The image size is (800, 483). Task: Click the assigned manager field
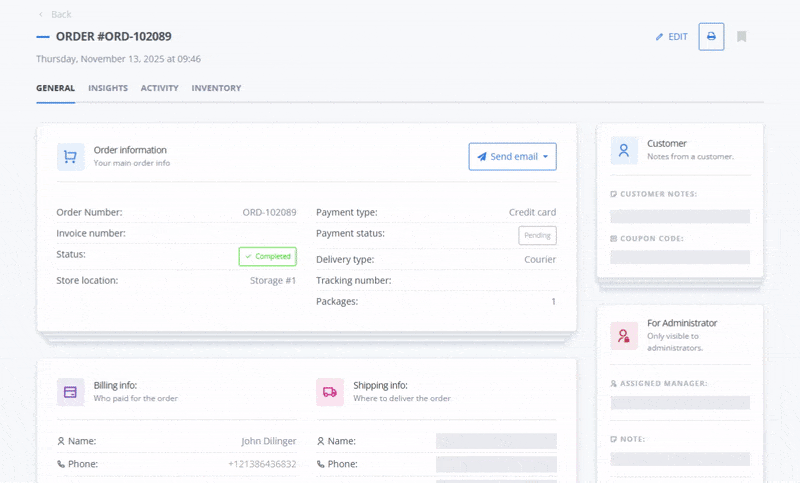coord(680,403)
